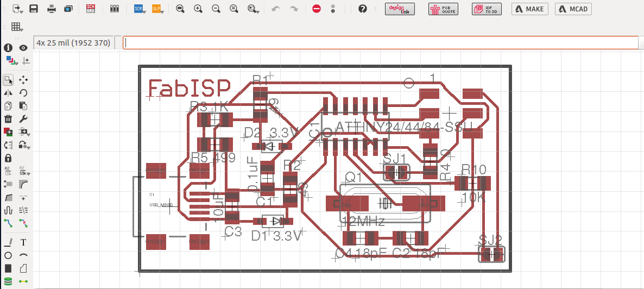Activate the Group selection tool
644x289 pixels.
(8, 80)
